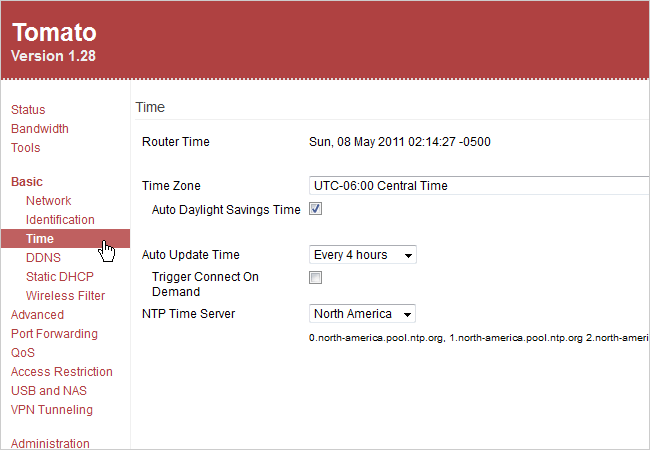Image resolution: width=650 pixels, height=450 pixels.
Task: Go to the QoS section
Action: (22, 353)
